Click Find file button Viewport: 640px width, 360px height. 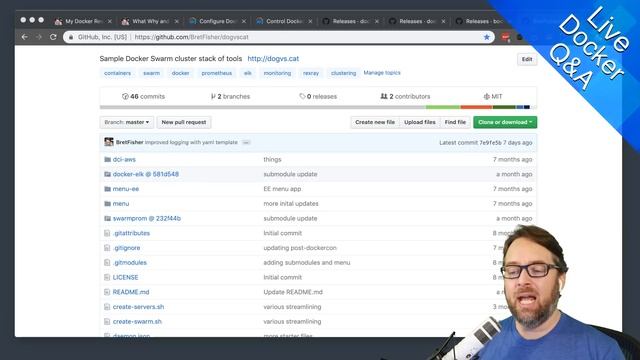[x=455, y=122]
